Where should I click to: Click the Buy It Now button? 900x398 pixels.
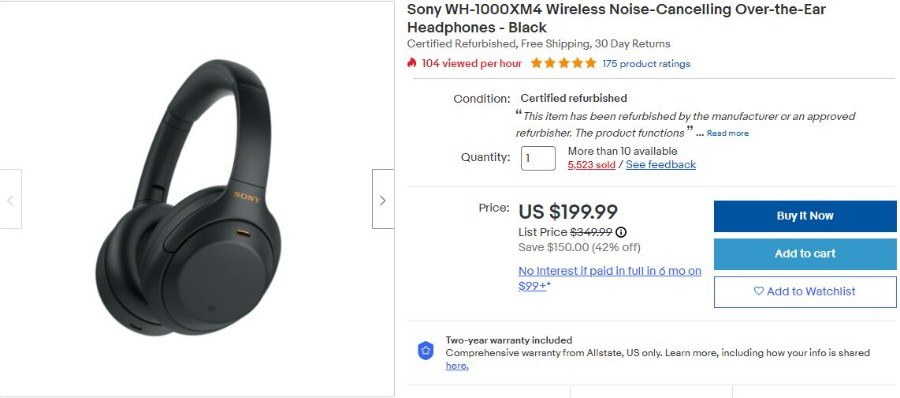point(805,216)
